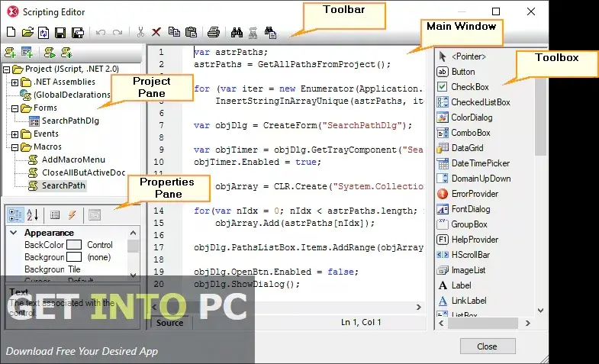Image resolution: width=599 pixels, height=364 pixels.
Task: Click the Print icon in toolbar
Action: (x=214, y=33)
